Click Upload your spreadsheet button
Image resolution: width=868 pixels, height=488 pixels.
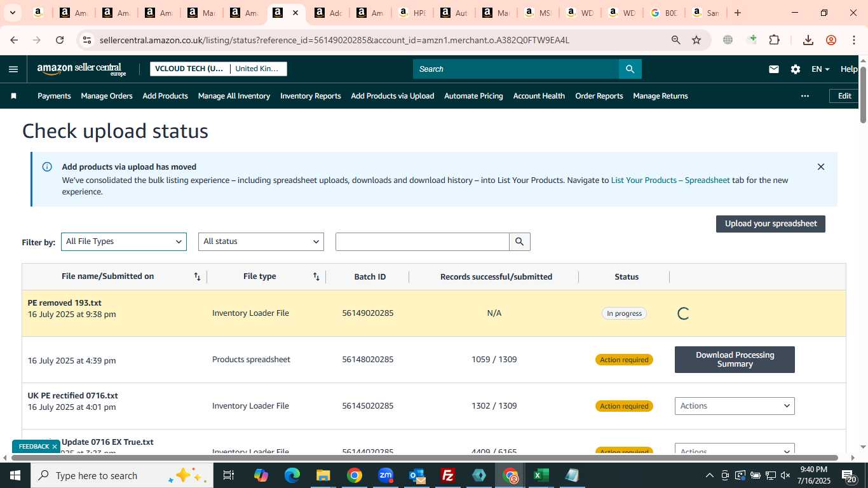click(771, 224)
